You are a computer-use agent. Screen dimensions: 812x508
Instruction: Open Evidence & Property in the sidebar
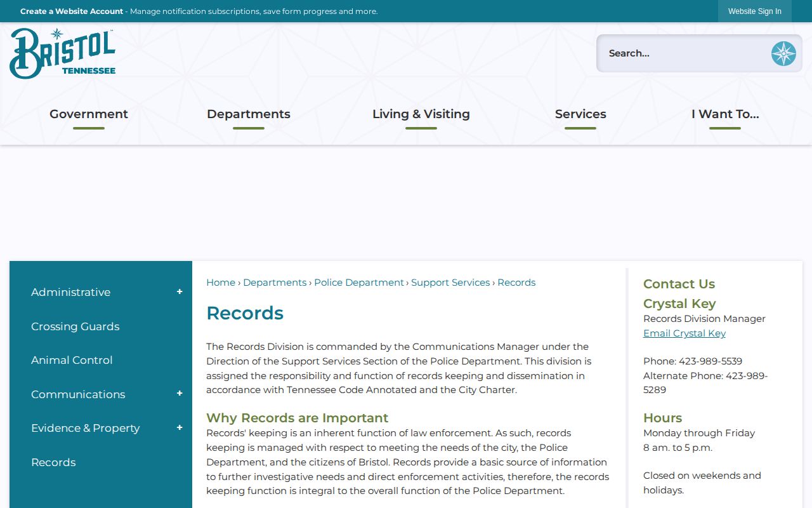tap(85, 428)
